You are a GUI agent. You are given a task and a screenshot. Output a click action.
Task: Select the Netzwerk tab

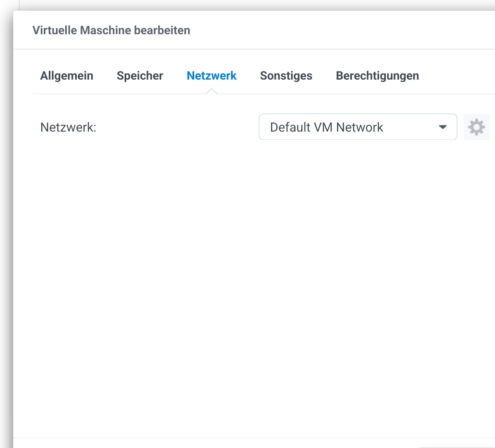pyautogui.click(x=212, y=76)
